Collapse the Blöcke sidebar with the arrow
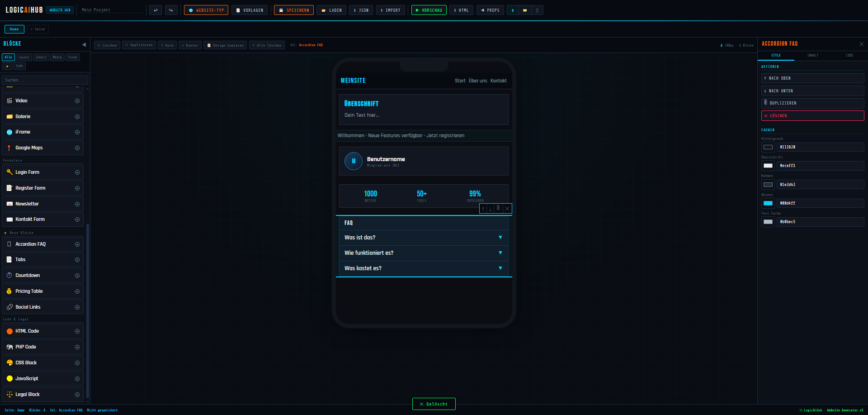868x415 pixels. click(x=84, y=44)
